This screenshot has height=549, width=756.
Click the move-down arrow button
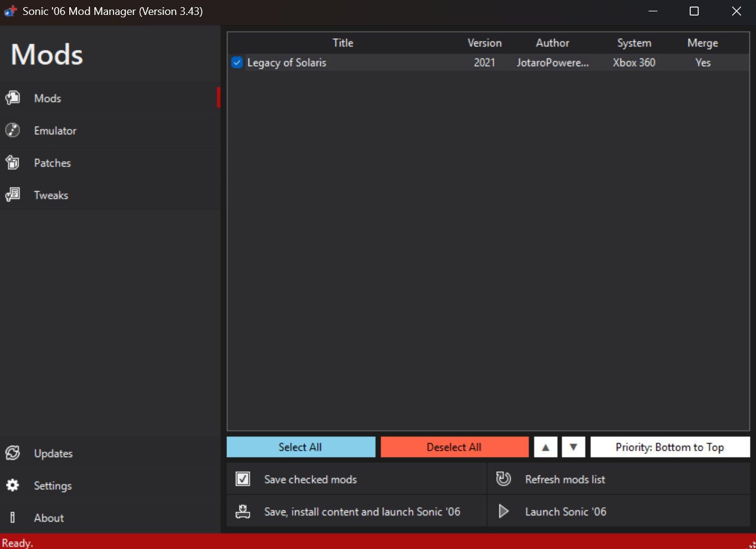pyautogui.click(x=573, y=446)
